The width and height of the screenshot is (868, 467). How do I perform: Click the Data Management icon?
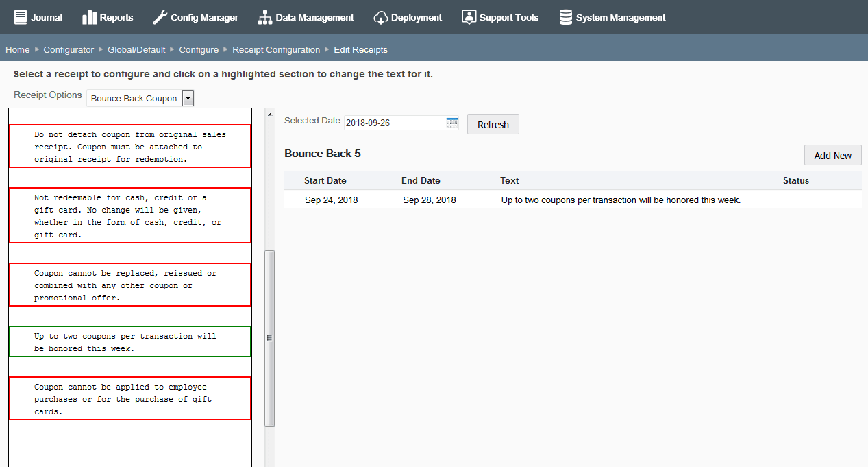point(264,16)
